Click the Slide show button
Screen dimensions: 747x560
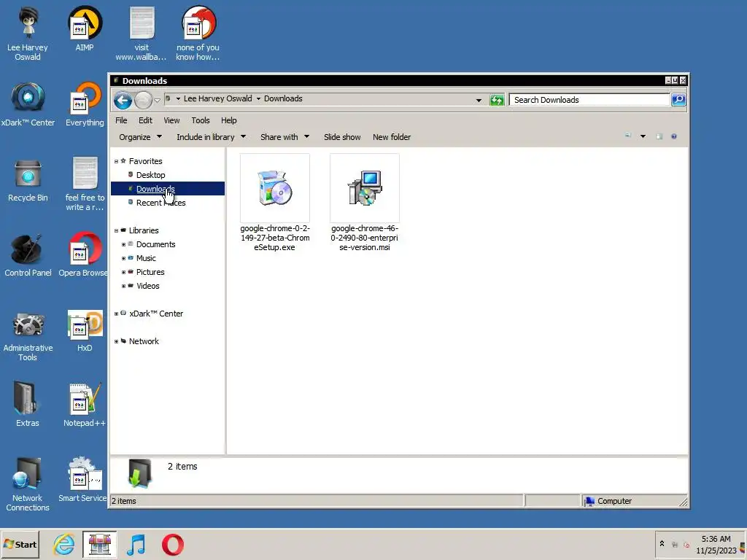coord(342,137)
